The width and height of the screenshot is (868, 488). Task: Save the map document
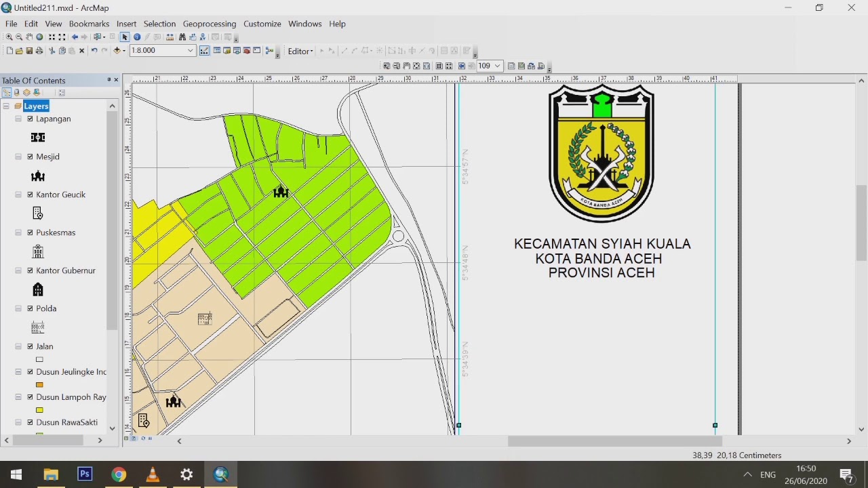pos(29,51)
